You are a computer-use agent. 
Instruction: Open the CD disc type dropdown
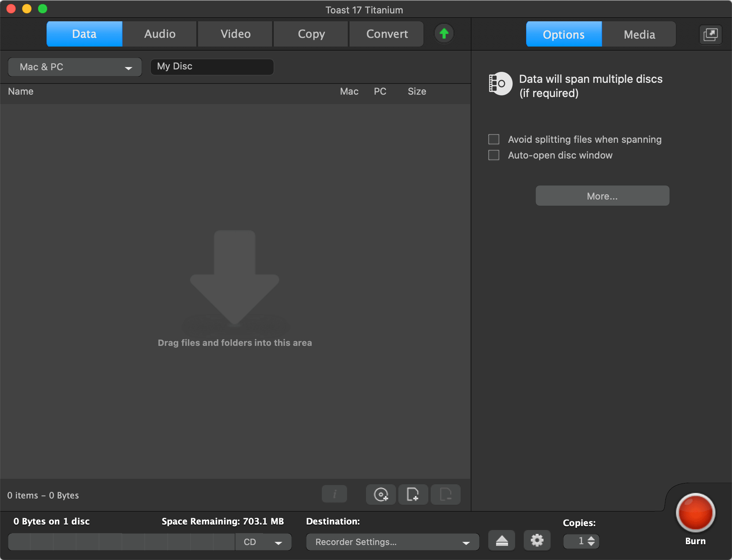(263, 542)
